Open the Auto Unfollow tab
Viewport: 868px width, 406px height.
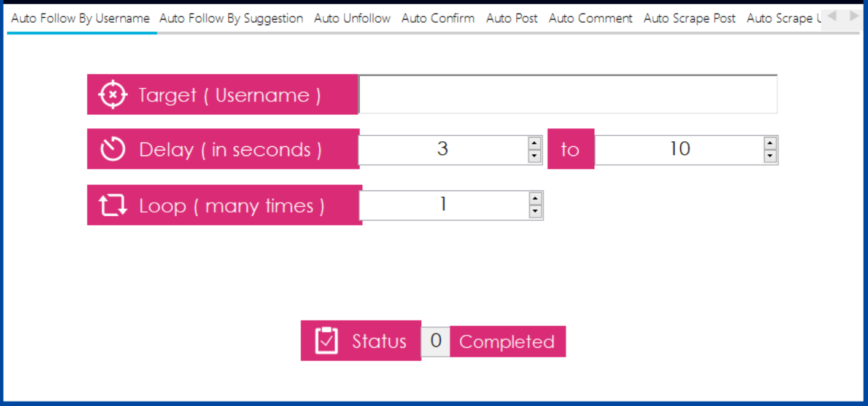tap(352, 18)
